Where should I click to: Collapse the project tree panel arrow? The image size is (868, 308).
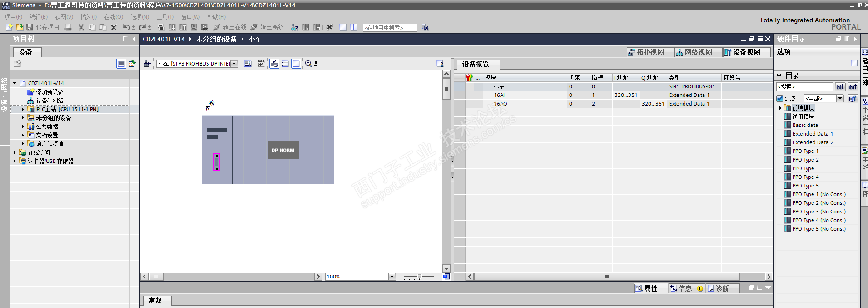(x=134, y=39)
